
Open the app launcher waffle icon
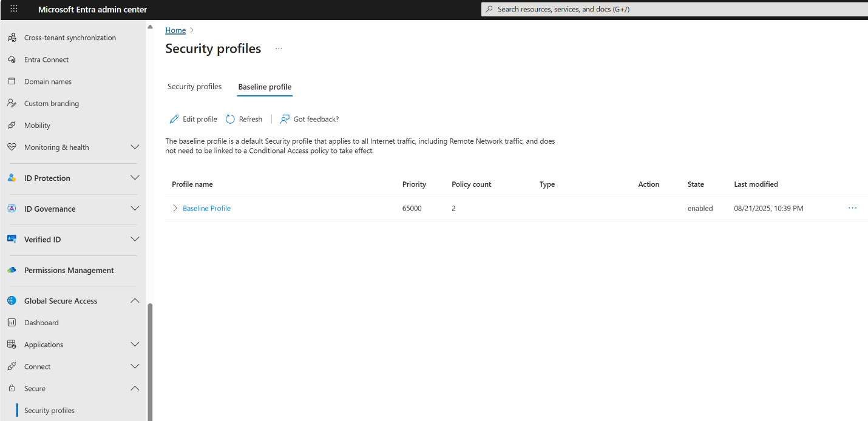[14, 9]
